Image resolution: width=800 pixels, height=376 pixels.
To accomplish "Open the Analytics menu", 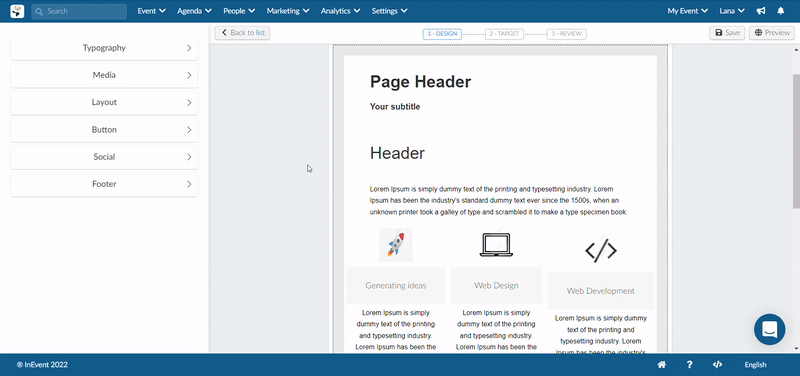I will pos(340,11).
